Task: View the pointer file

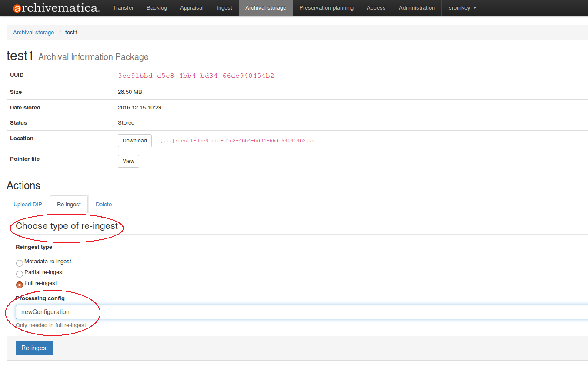Action: [x=128, y=161]
